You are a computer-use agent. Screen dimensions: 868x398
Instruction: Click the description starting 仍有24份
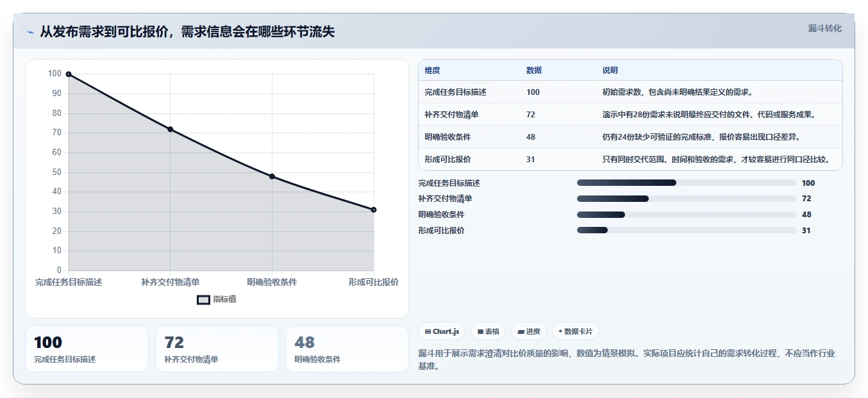[701, 137]
